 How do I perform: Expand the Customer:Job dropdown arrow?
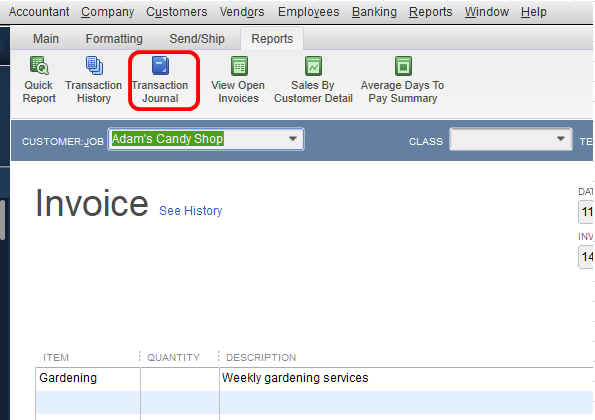293,139
